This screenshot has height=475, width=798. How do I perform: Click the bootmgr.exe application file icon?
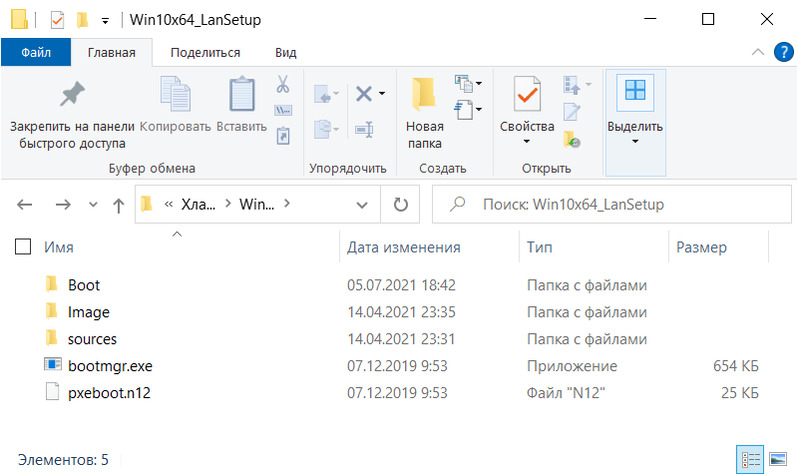52,365
